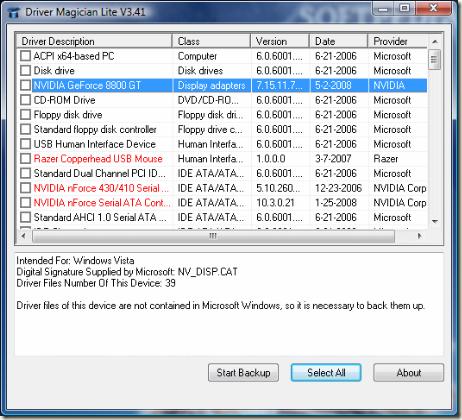The height and width of the screenshot is (420, 462).
Task: Click the Select All button
Action: tap(326, 372)
